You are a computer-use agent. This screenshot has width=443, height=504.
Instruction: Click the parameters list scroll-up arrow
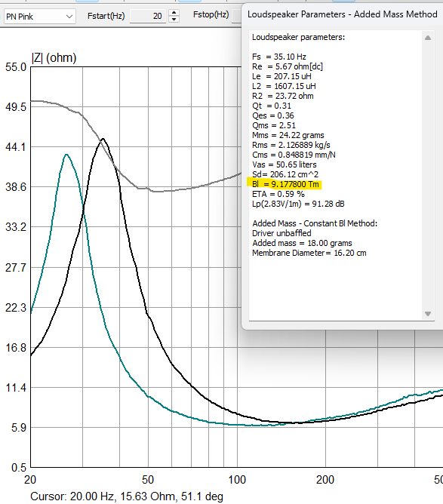[428, 38]
